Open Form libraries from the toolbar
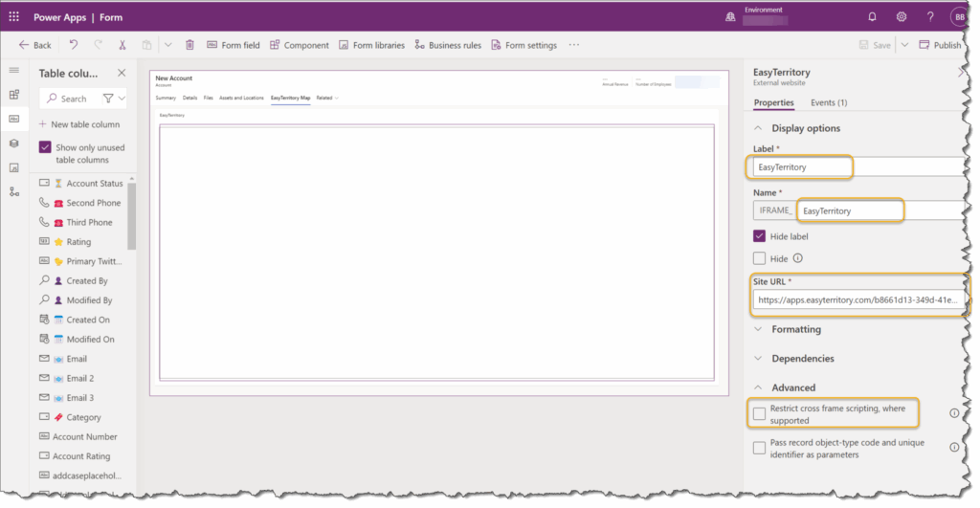980x508 pixels. point(372,44)
